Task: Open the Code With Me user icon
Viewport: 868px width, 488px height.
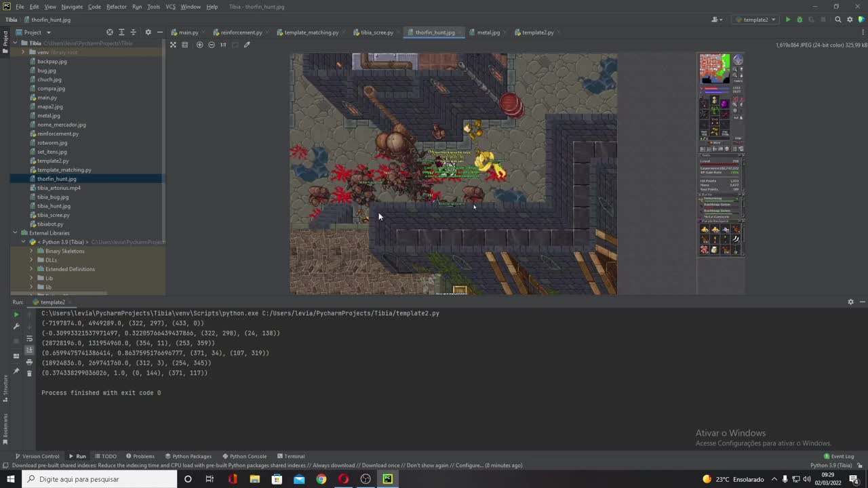Action: pyautogui.click(x=715, y=20)
